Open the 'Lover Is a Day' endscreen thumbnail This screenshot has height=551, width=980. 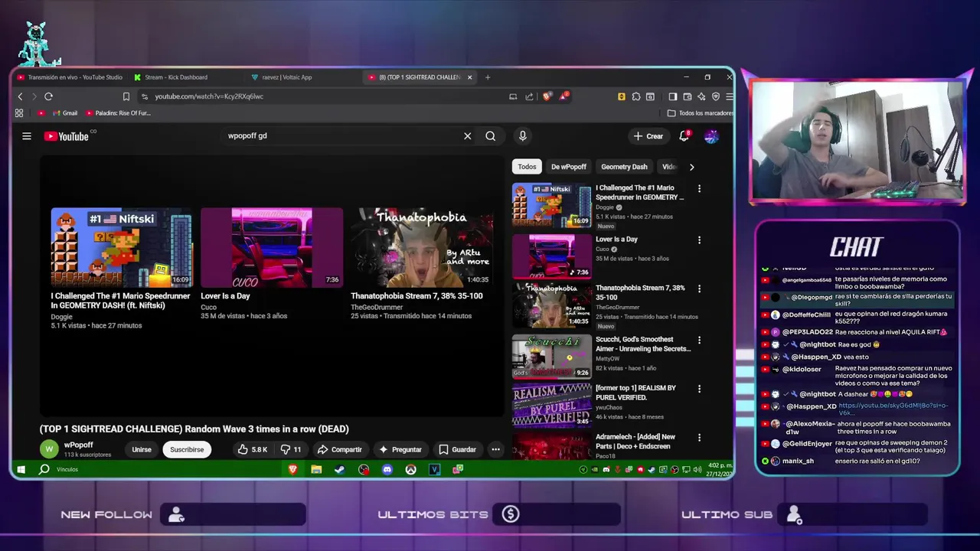click(272, 248)
